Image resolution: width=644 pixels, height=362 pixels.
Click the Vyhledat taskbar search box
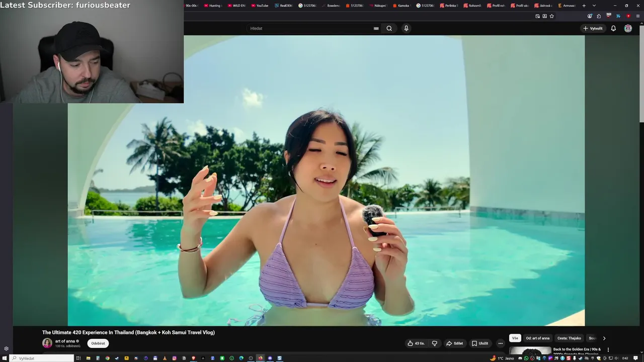pos(42,358)
